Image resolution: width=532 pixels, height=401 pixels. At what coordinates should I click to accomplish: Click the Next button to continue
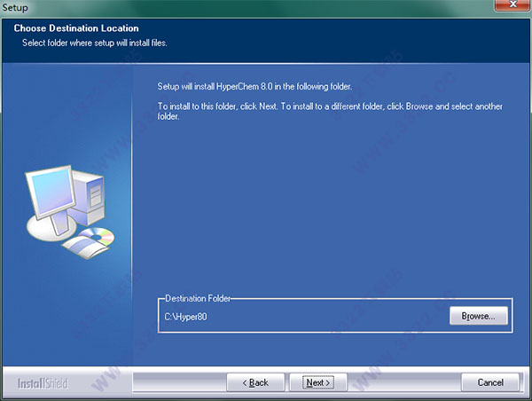click(x=318, y=382)
